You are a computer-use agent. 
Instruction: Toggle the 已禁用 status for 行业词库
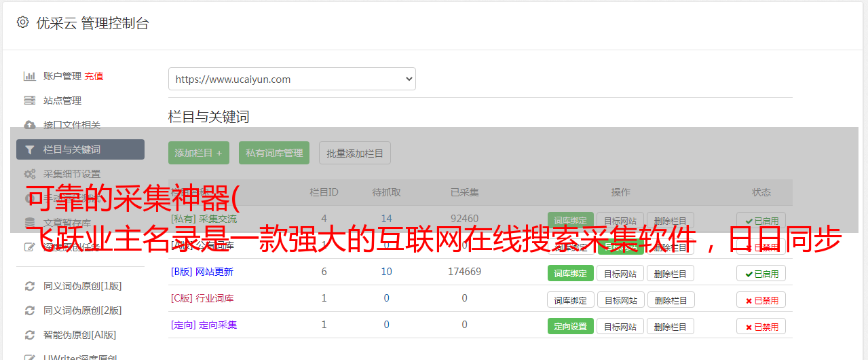point(761,300)
